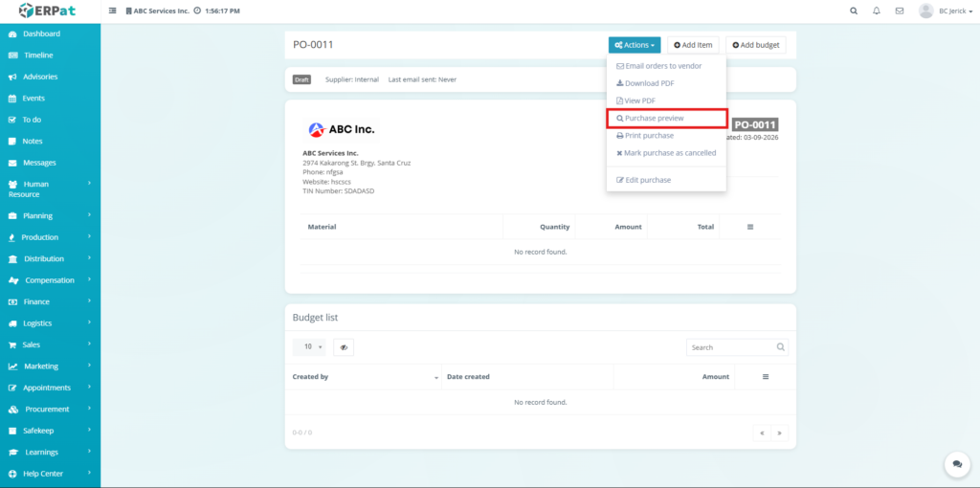Sort by the Created by column header
980x488 pixels.
[x=364, y=377]
